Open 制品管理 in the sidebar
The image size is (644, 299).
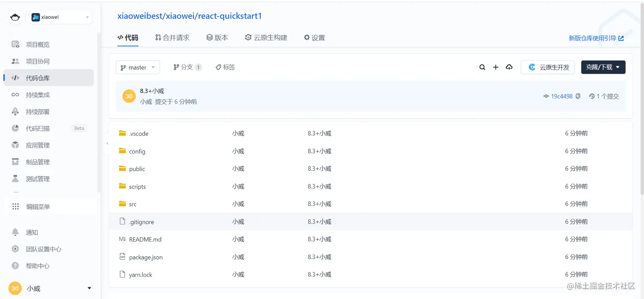pos(48,162)
